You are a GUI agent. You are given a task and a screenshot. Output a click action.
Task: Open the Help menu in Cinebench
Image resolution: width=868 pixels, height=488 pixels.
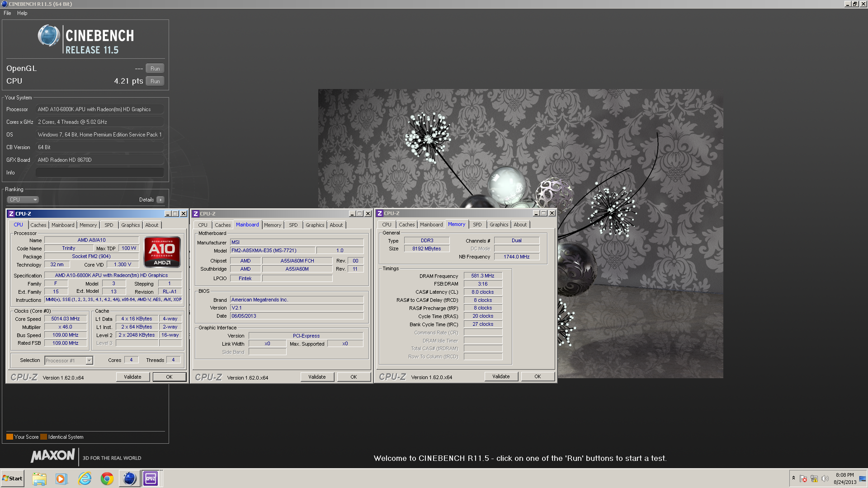pyautogui.click(x=22, y=13)
